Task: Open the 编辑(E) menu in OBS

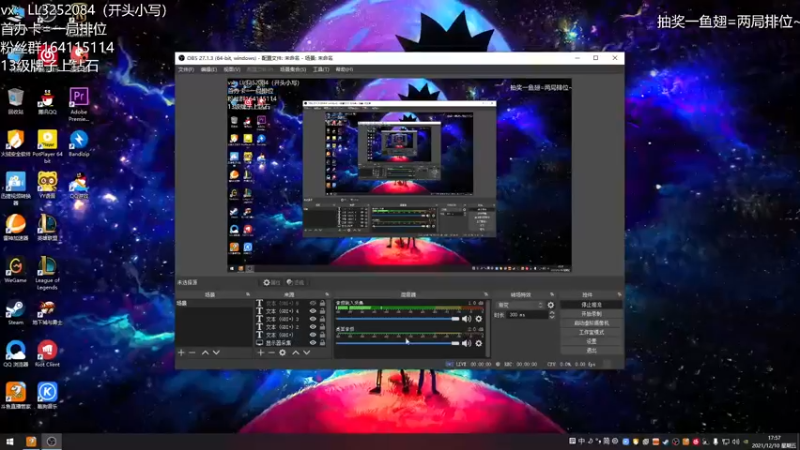Action: click(208, 69)
